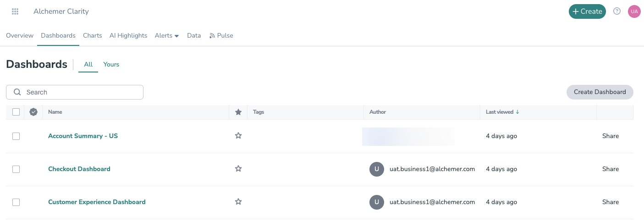The width and height of the screenshot is (644, 222).
Task: Open the apps grid launcher icon
Action: [15, 11]
